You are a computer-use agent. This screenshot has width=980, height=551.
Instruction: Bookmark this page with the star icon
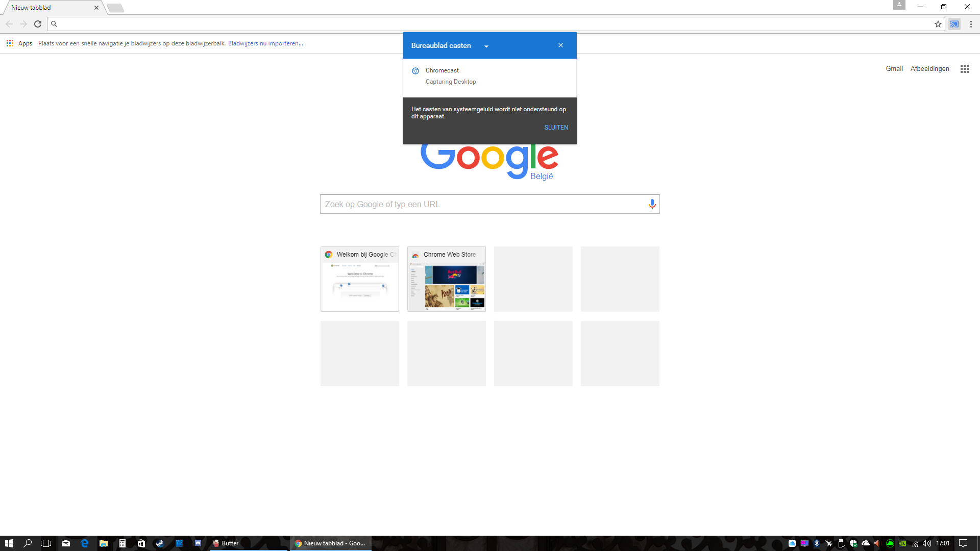point(938,24)
